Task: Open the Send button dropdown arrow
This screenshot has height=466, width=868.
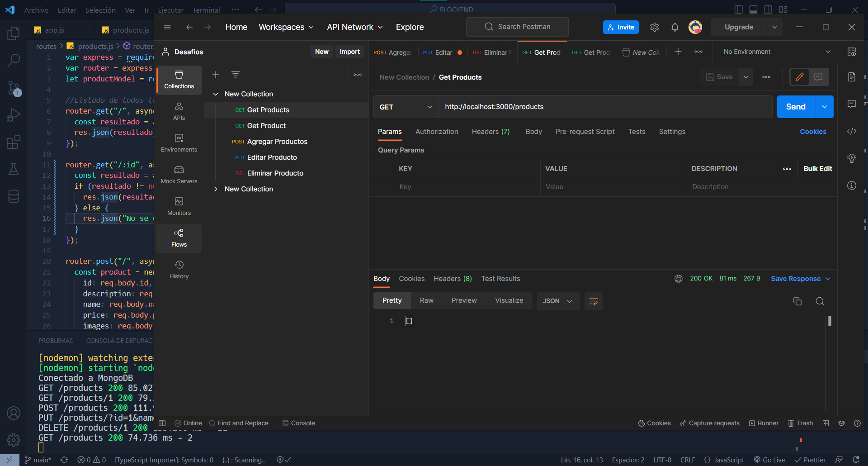Action: tap(825, 107)
